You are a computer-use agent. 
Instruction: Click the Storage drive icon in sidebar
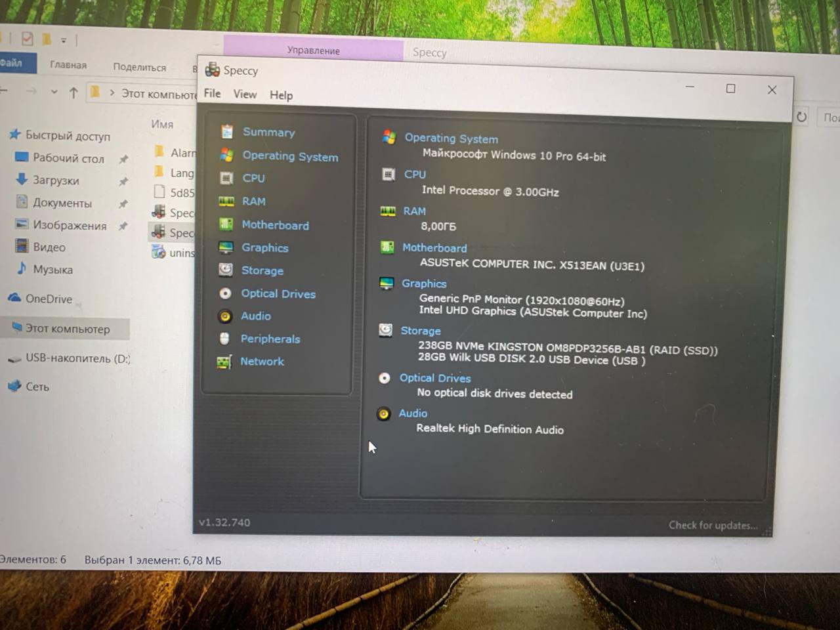pos(226,270)
